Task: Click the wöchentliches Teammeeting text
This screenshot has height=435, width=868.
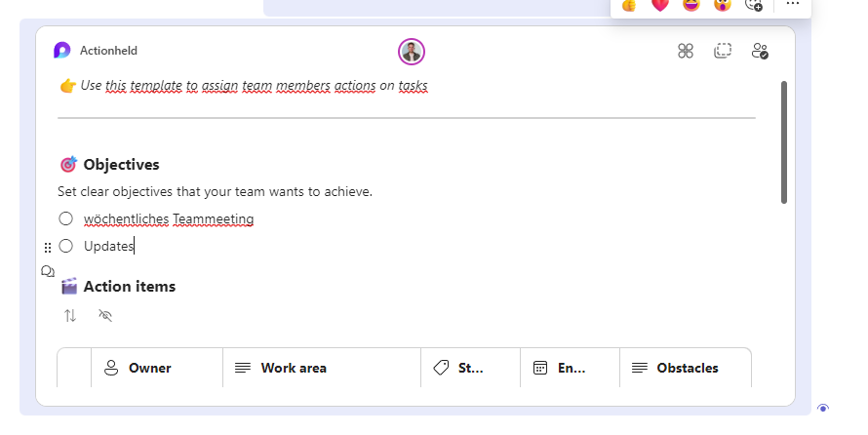Action: pos(169,219)
